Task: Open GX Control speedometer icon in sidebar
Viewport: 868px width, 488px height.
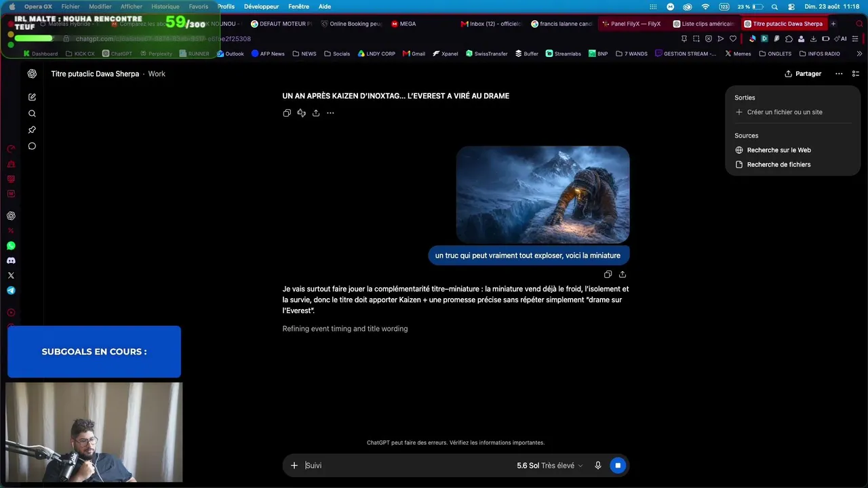Action: [11, 149]
